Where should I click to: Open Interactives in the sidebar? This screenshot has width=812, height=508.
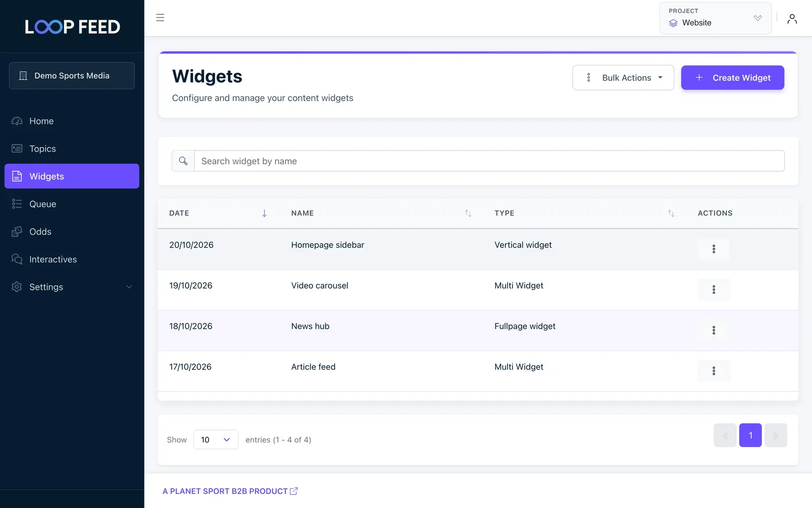72,259
